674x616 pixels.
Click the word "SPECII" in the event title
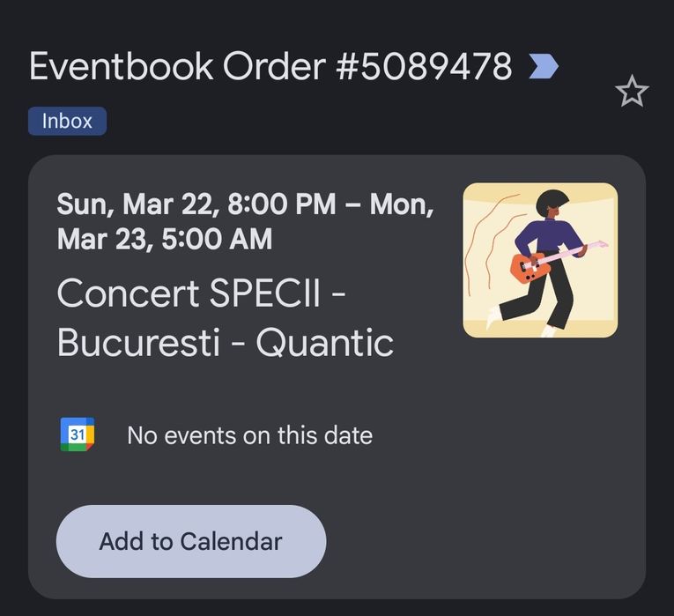[270, 293]
